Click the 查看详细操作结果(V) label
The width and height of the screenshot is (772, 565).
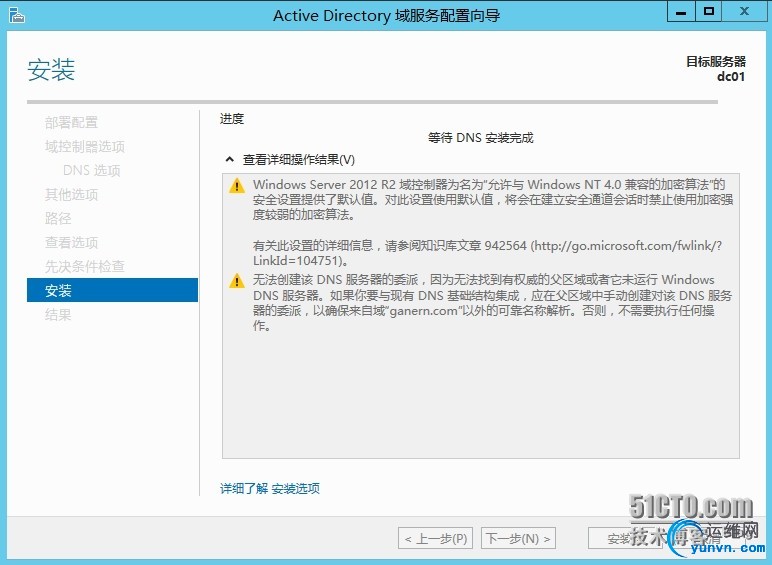299,159
